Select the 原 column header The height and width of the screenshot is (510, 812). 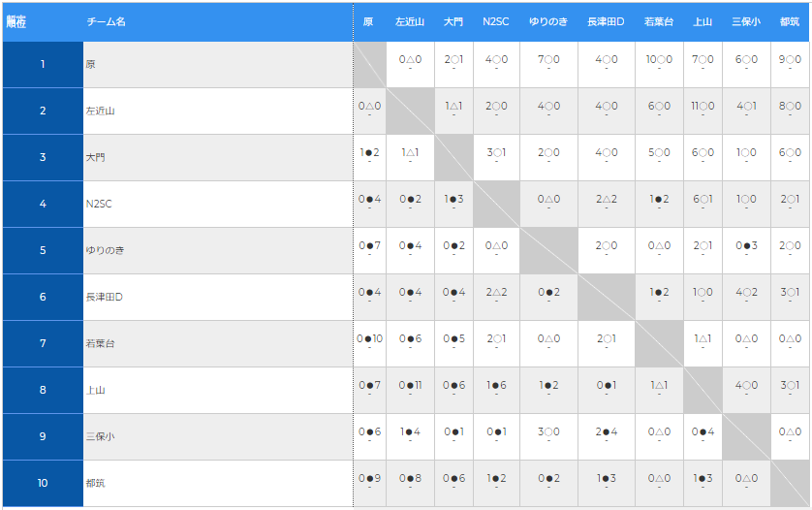[x=368, y=21]
